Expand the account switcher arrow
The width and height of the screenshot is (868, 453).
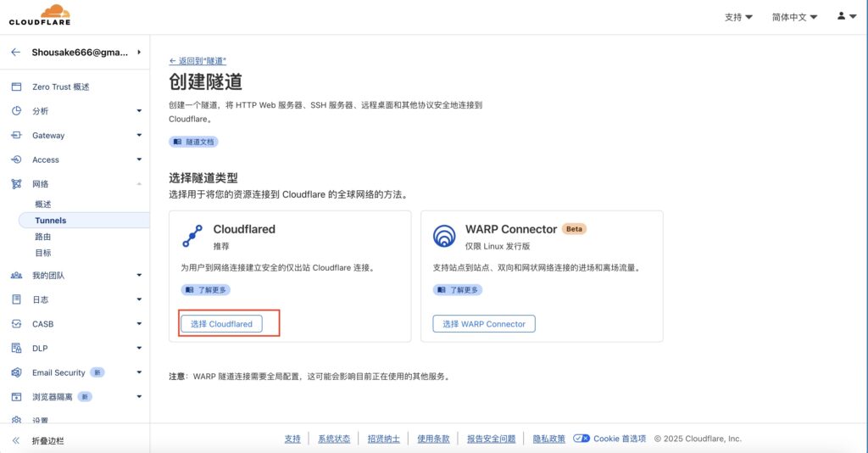click(139, 52)
